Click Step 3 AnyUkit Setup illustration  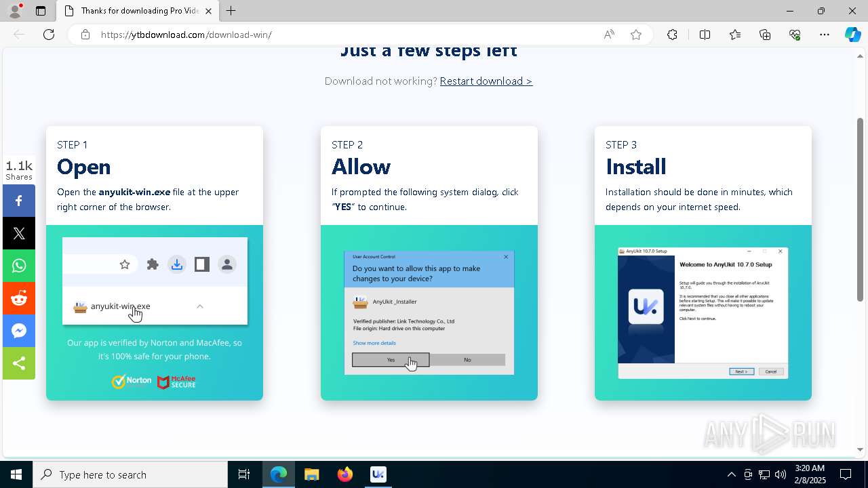703,312
